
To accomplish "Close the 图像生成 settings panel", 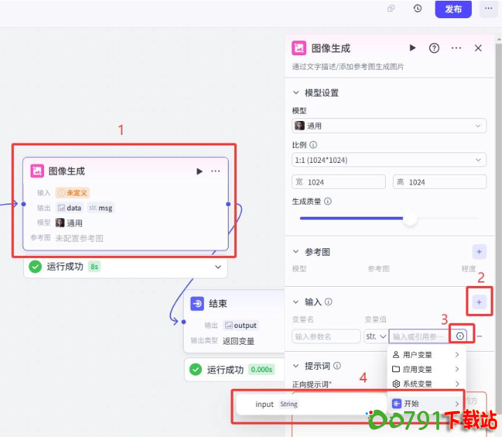I will (x=478, y=48).
